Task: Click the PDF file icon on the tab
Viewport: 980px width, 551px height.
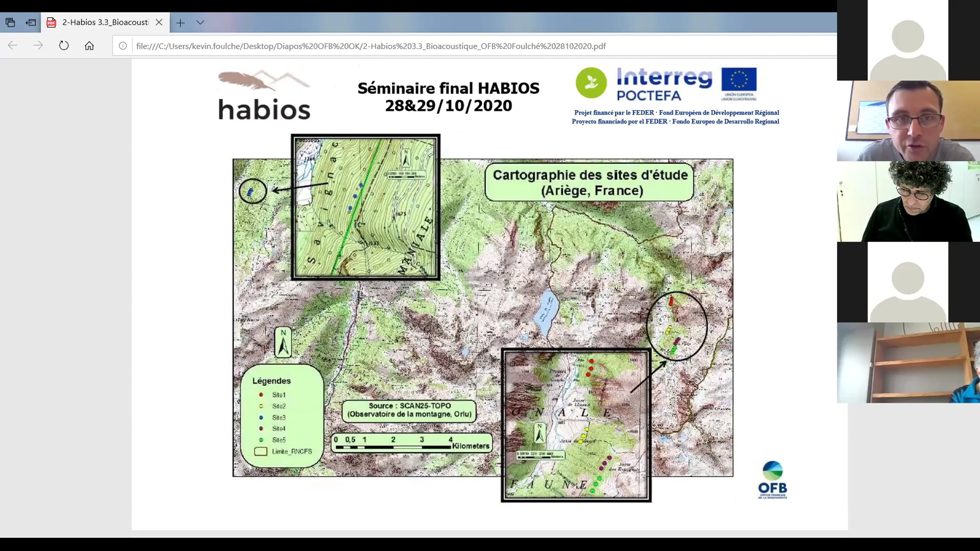Action: 51,22
